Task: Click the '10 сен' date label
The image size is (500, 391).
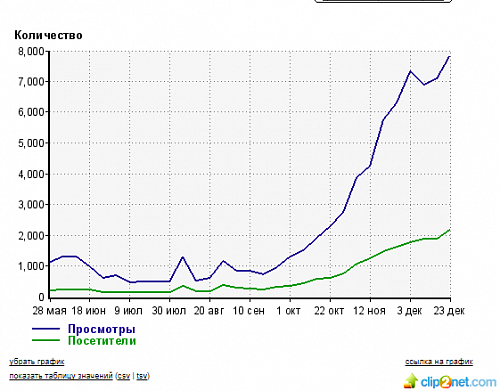Action: click(249, 311)
